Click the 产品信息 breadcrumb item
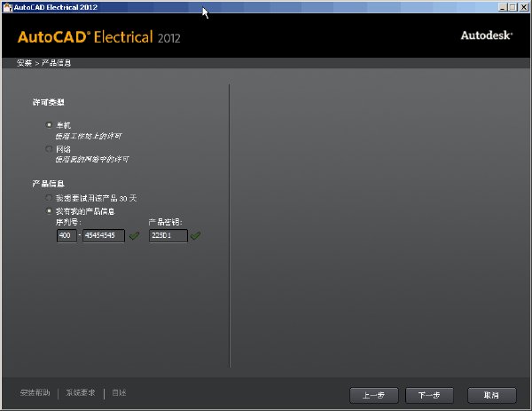The image size is (532, 411). tap(57, 63)
